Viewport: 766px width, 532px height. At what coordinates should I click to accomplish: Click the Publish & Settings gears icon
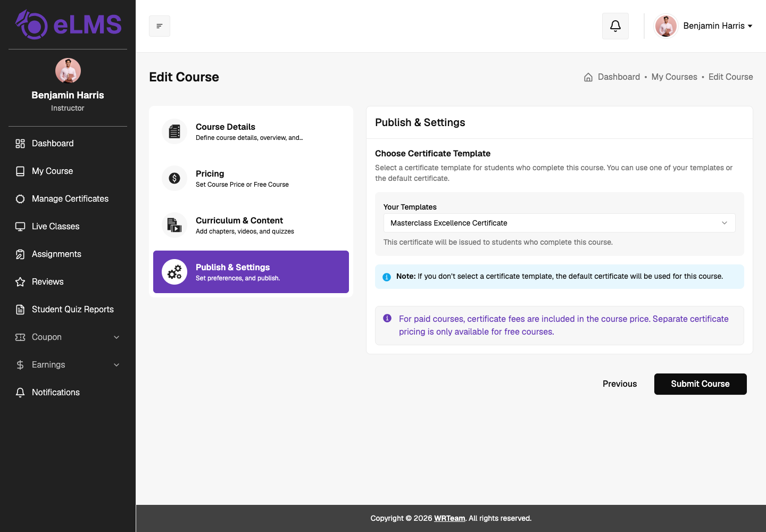[x=174, y=272]
